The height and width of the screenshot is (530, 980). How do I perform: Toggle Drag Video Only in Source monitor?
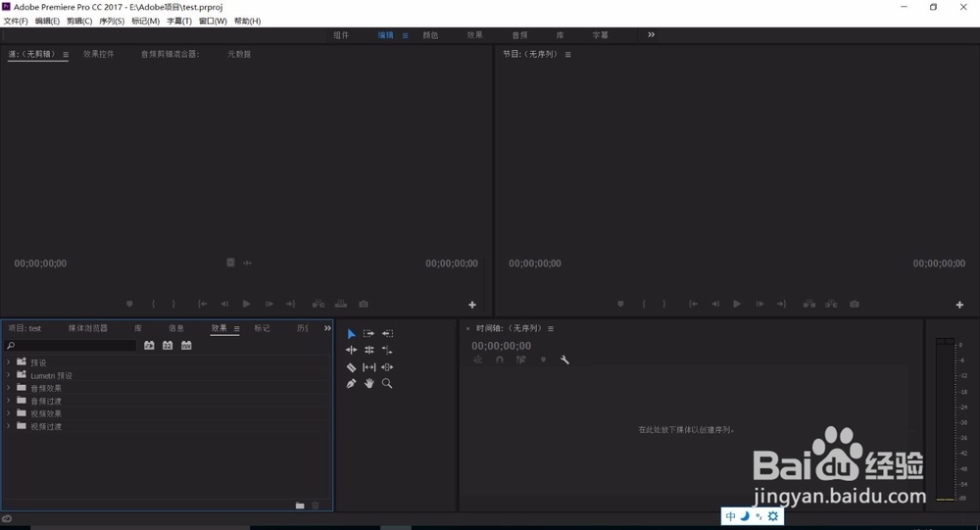click(x=230, y=263)
